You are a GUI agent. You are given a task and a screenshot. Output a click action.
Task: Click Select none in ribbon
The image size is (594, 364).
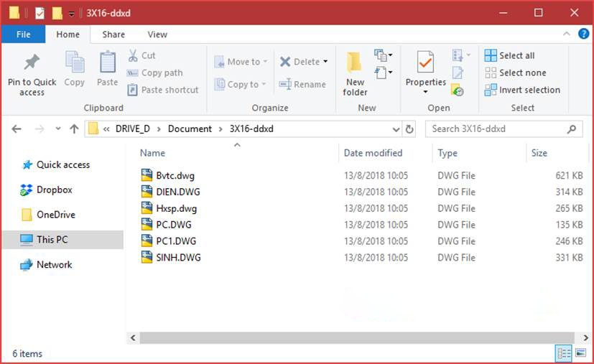(x=515, y=73)
